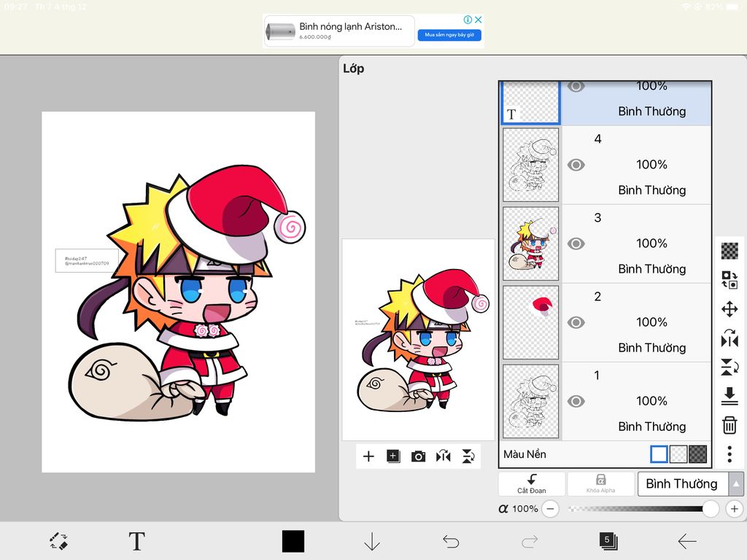Select the Text tool in bottom bar
The height and width of the screenshot is (560, 747).
point(136,541)
